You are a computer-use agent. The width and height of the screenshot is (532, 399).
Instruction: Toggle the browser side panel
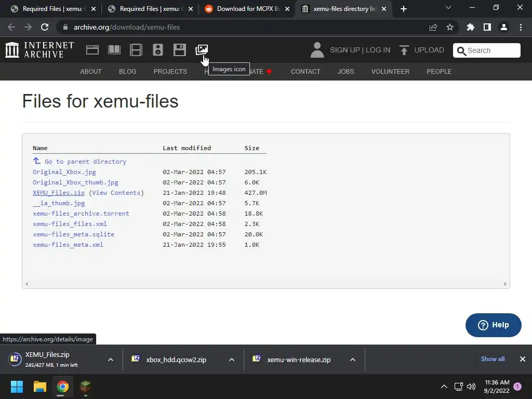[487, 27]
